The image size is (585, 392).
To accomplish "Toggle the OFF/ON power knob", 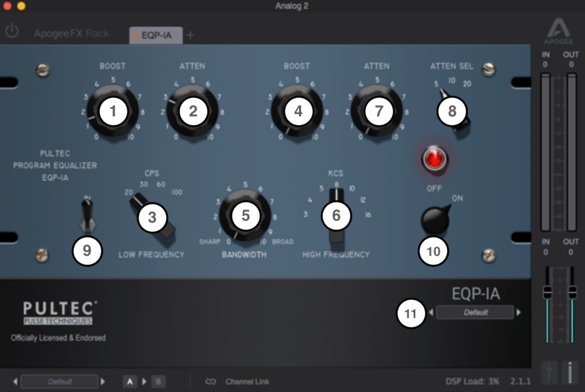I will pyautogui.click(x=436, y=220).
